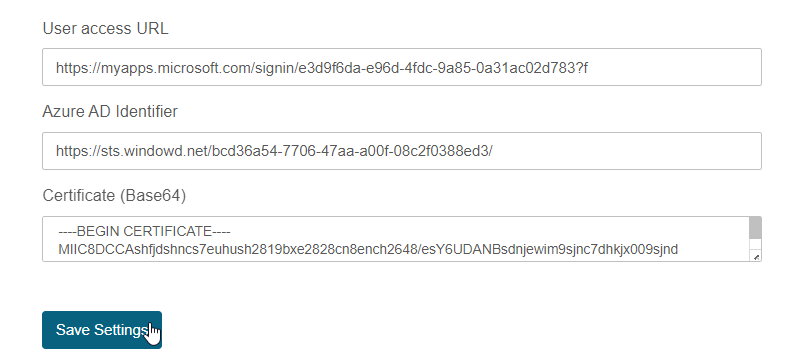The image size is (791, 363).
Task: Focus the Azure AD Identifier field
Action: [x=402, y=151]
